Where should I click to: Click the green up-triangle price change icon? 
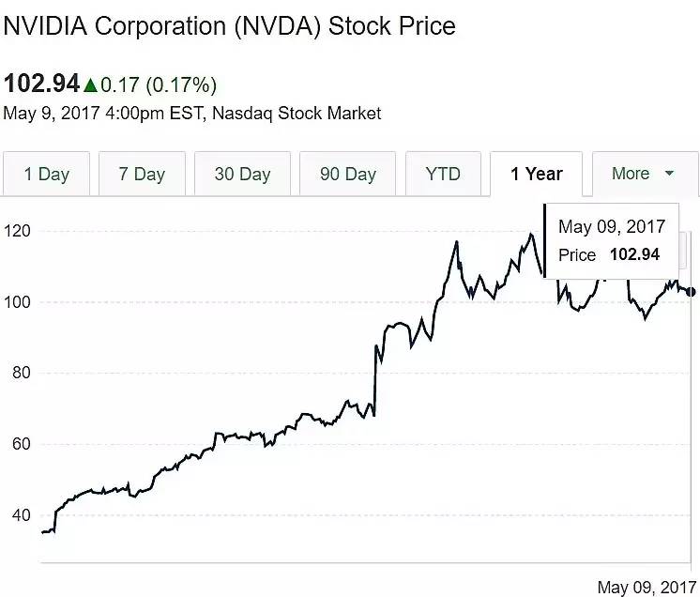[x=90, y=85]
